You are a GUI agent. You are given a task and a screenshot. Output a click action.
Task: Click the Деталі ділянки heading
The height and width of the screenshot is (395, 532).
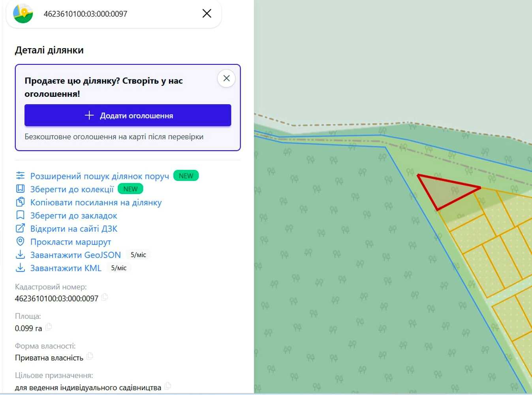coord(49,50)
